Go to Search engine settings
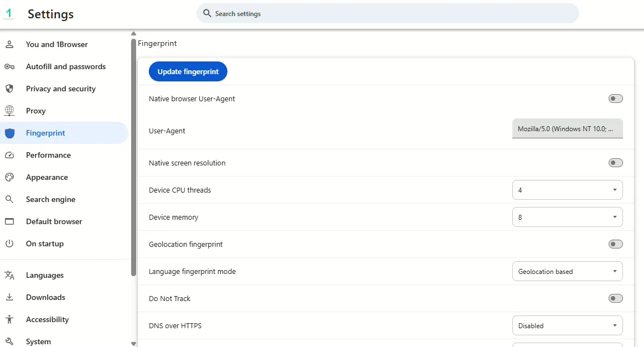 tap(64, 200)
